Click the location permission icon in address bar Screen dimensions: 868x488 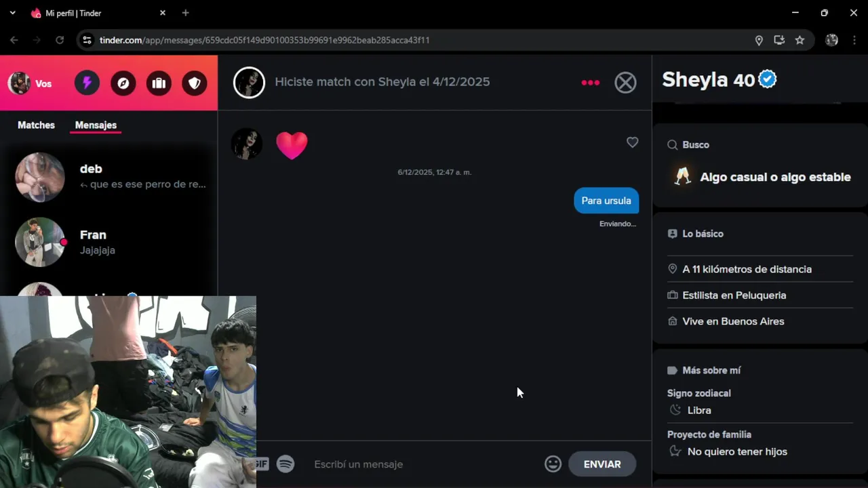(x=759, y=40)
